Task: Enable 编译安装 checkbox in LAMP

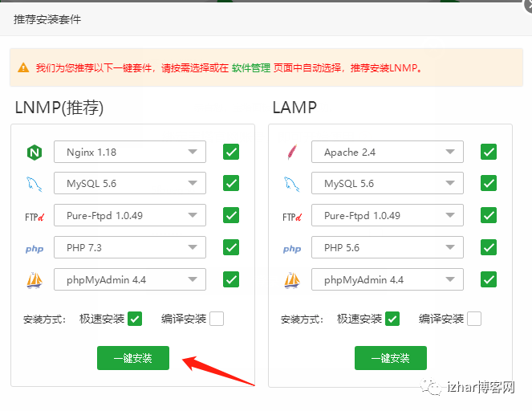Action: pos(474,319)
